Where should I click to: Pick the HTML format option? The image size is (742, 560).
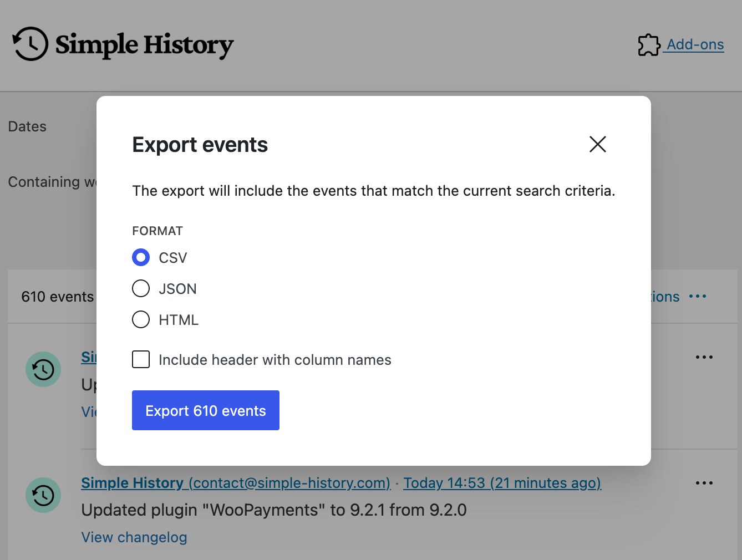point(141,319)
